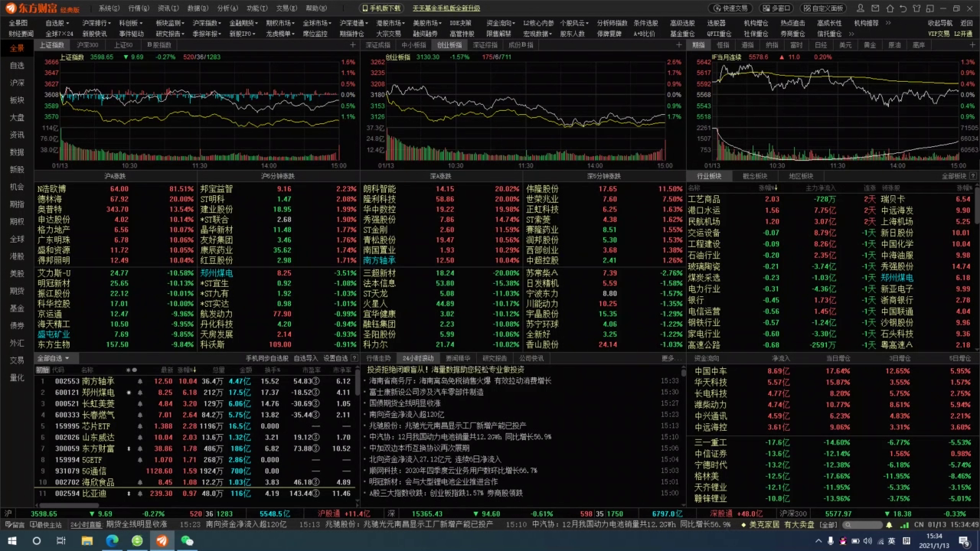Click the 手机同步自选股 link
The height and width of the screenshot is (551, 980).
[266, 358]
